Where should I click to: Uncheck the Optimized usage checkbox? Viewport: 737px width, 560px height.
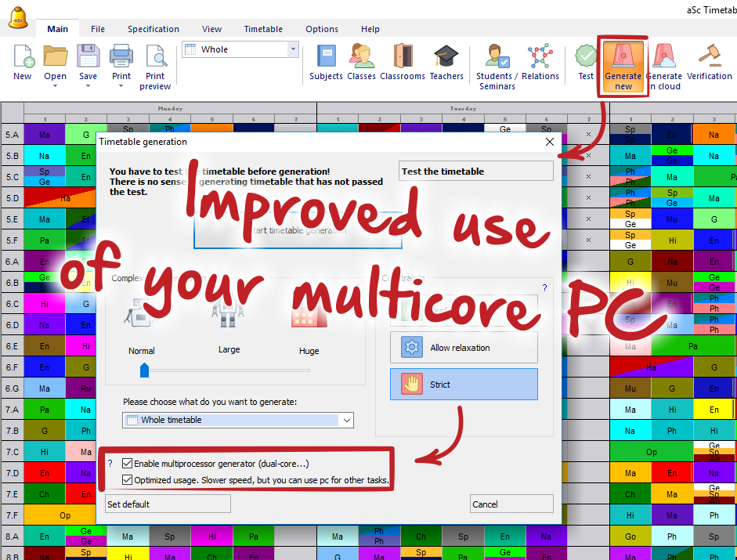point(128,480)
